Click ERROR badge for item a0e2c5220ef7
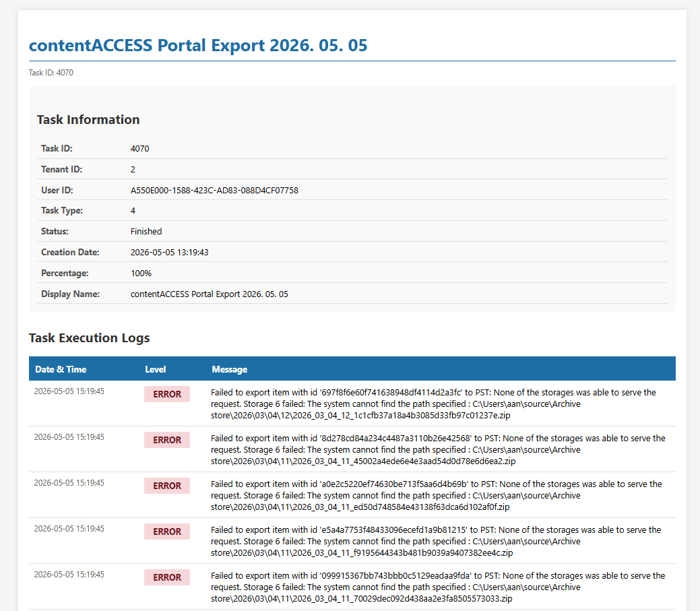 coord(167,486)
